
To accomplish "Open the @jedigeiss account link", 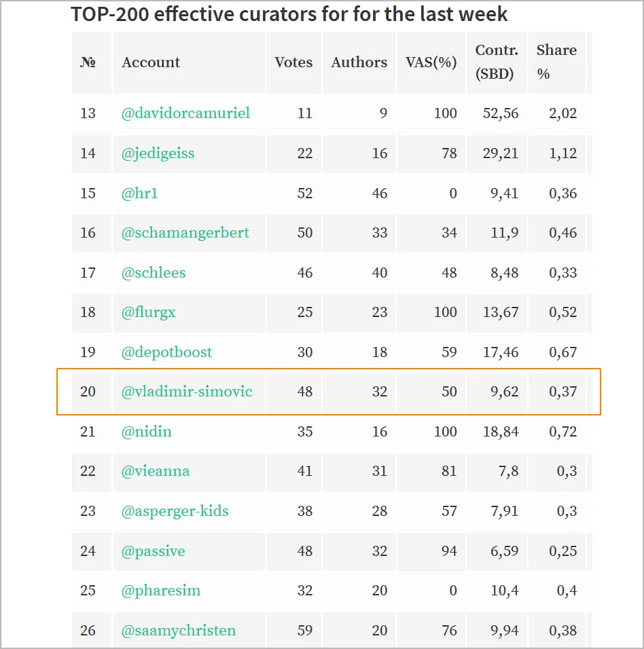I will 158,153.
